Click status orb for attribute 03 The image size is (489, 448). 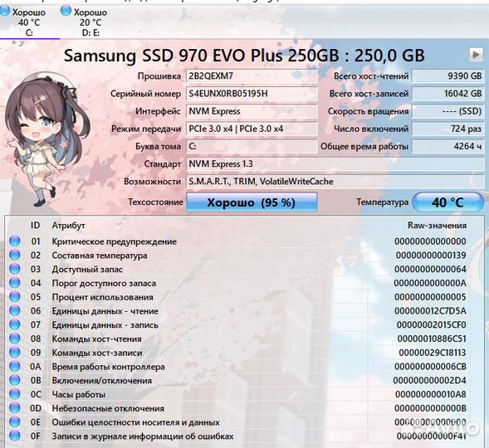click(x=14, y=269)
